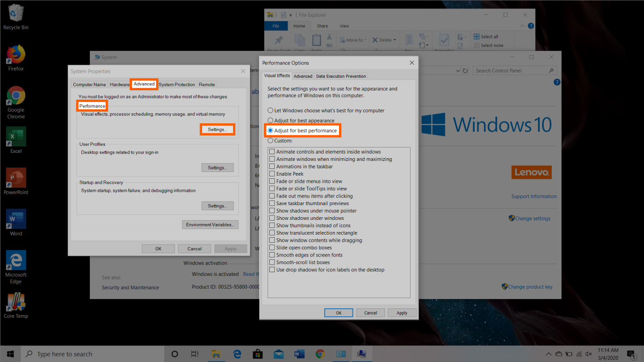This screenshot has height=362, width=644.
Task: Enable the Show shadows under windows checkbox
Action: 272,218
